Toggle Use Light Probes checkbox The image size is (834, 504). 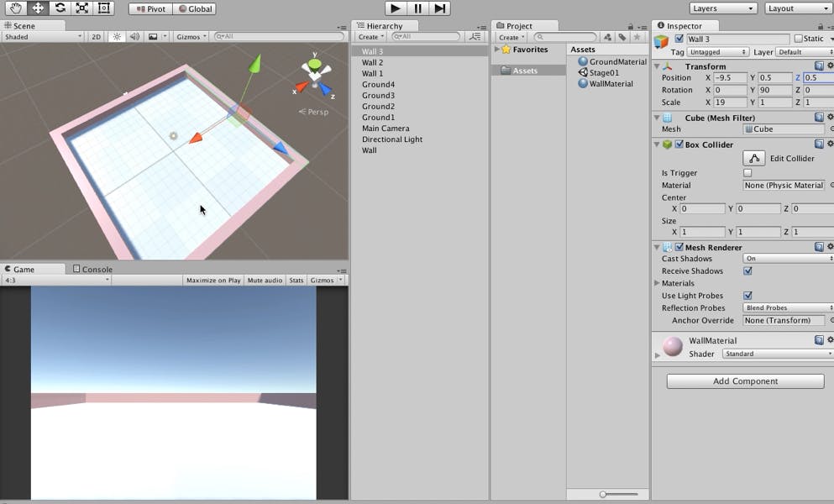click(747, 296)
